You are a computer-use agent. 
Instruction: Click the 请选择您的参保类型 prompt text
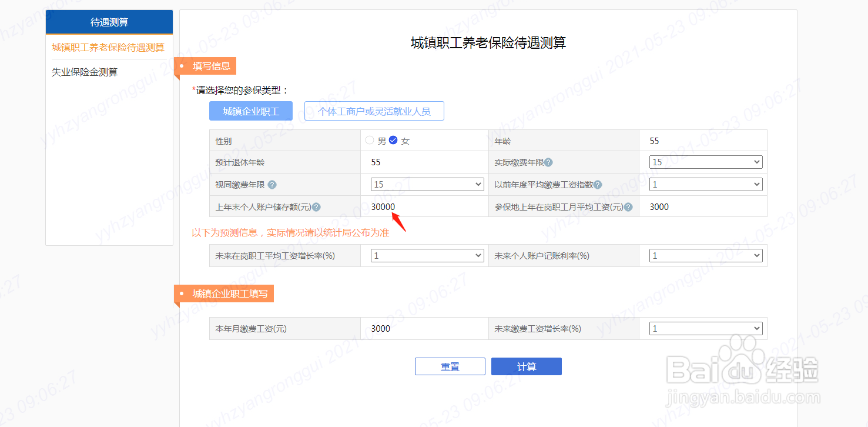[x=240, y=91]
